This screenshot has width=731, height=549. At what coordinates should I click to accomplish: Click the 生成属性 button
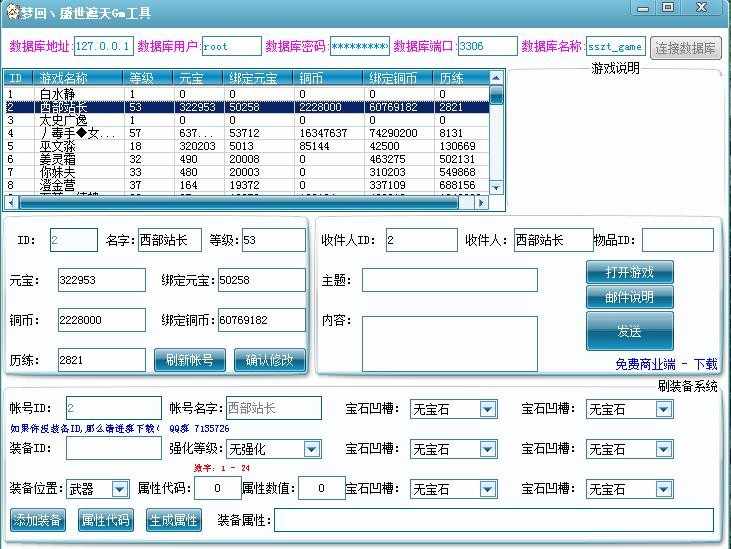174,520
